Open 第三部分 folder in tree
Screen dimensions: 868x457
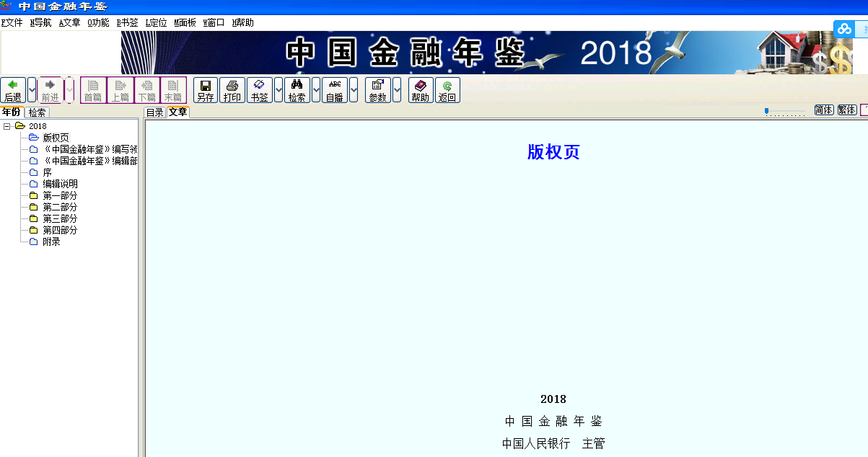point(60,218)
